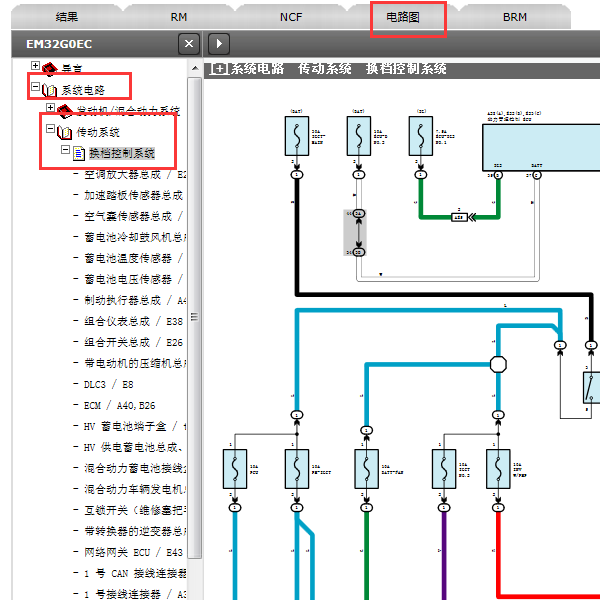Screen dimensions: 600x600
Task: Expand the [+] in diagram header
Action: tap(219, 69)
